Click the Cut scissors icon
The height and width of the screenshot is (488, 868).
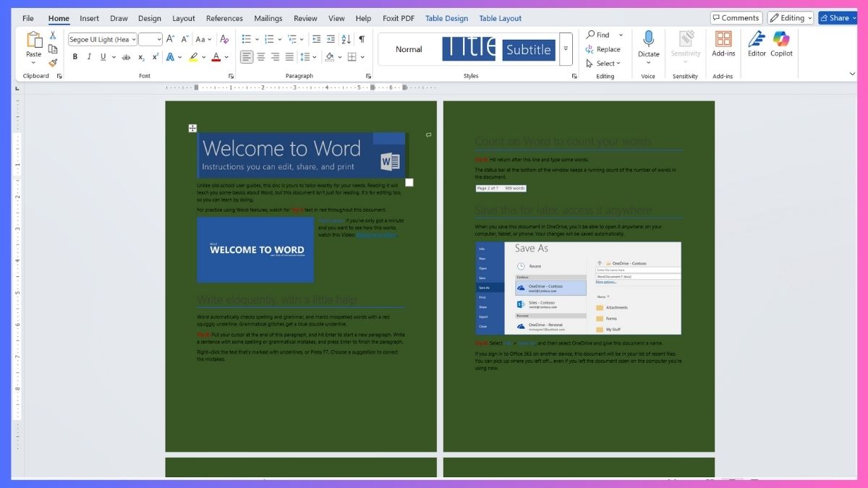(x=53, y=35)
